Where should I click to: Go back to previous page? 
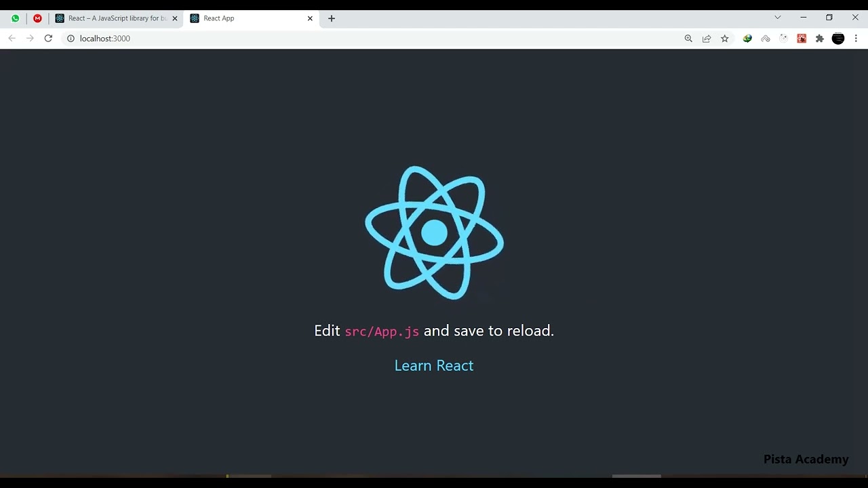tap(12, 39)
